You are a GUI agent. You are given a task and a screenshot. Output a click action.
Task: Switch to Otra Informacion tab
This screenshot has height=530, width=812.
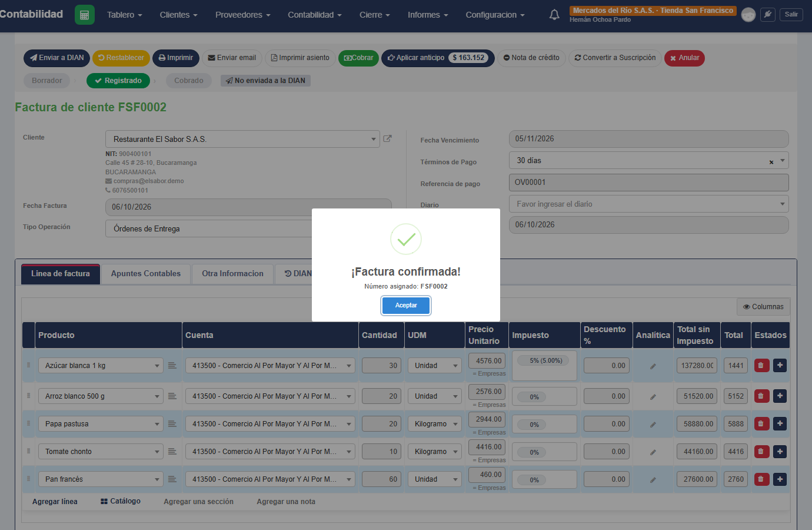(x=232, y=274)
